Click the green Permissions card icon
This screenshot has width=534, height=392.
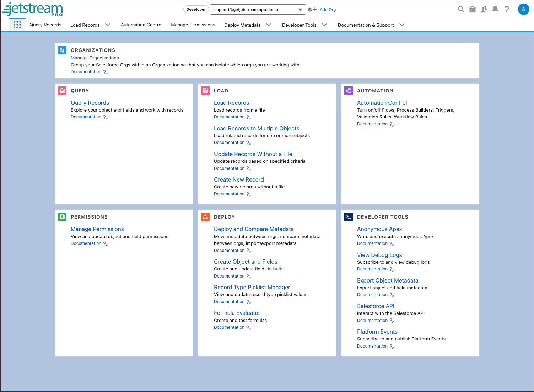(62, 217)
